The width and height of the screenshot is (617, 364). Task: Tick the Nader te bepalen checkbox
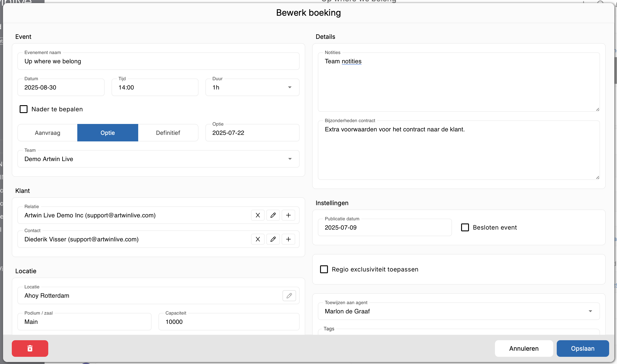click(x=24, y=109)
